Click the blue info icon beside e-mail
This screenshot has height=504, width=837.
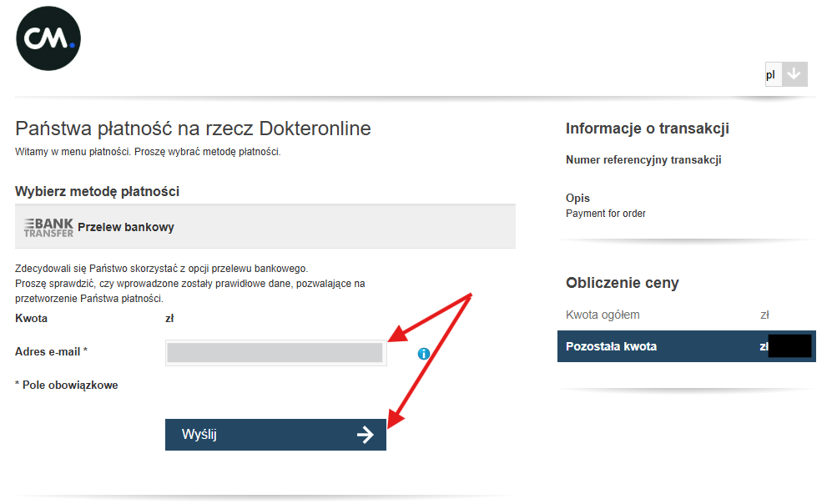point(424,354)
